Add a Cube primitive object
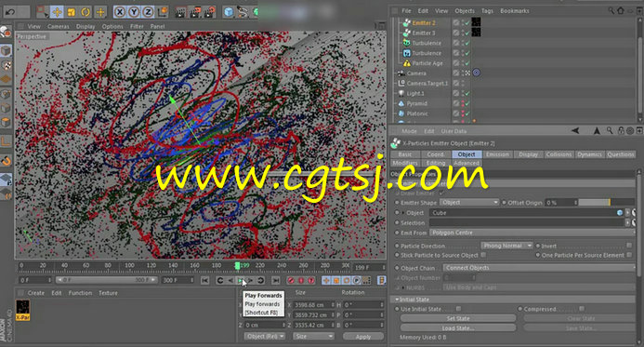 [x=229, y=12]
